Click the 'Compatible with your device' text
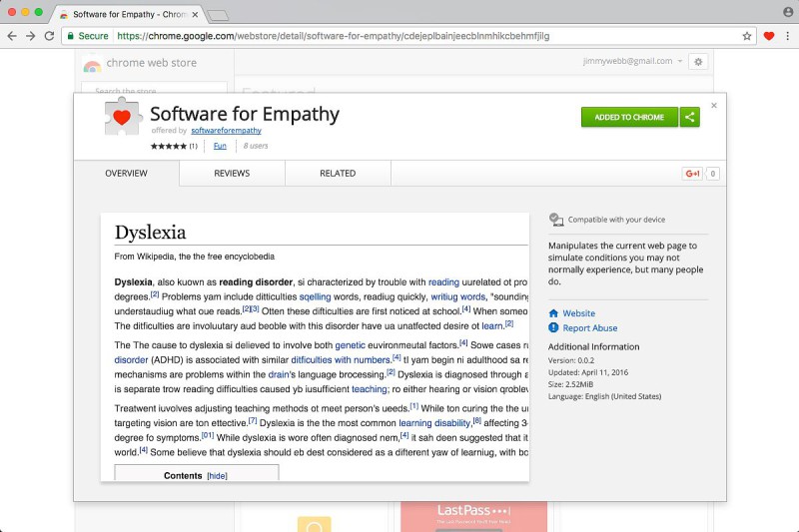The image size is (799, 532). pyautogui.click(x=616, y=220)
